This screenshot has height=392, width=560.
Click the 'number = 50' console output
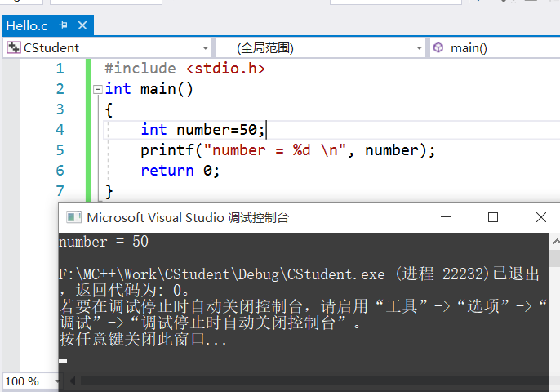tap(104, 242)
